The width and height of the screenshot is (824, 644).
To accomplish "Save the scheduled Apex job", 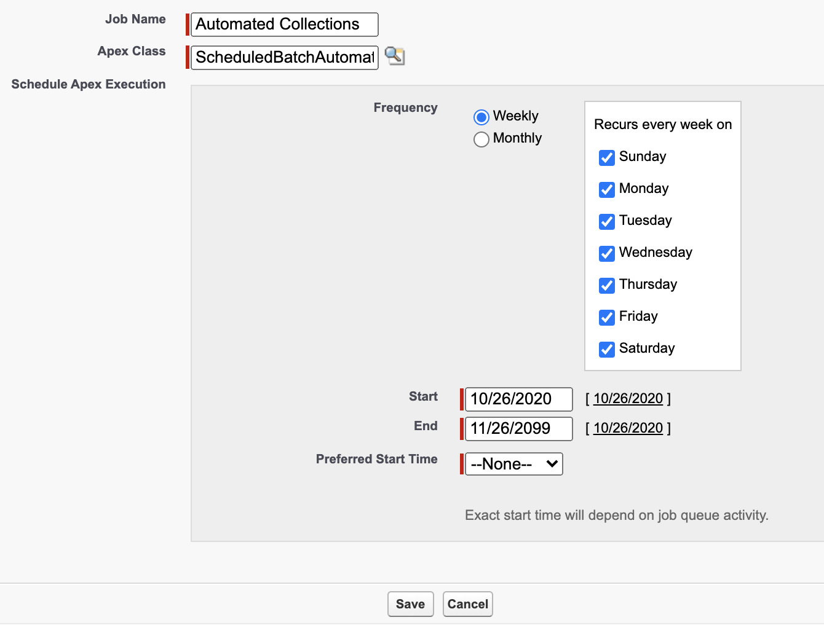I will (x=410, y=603).
